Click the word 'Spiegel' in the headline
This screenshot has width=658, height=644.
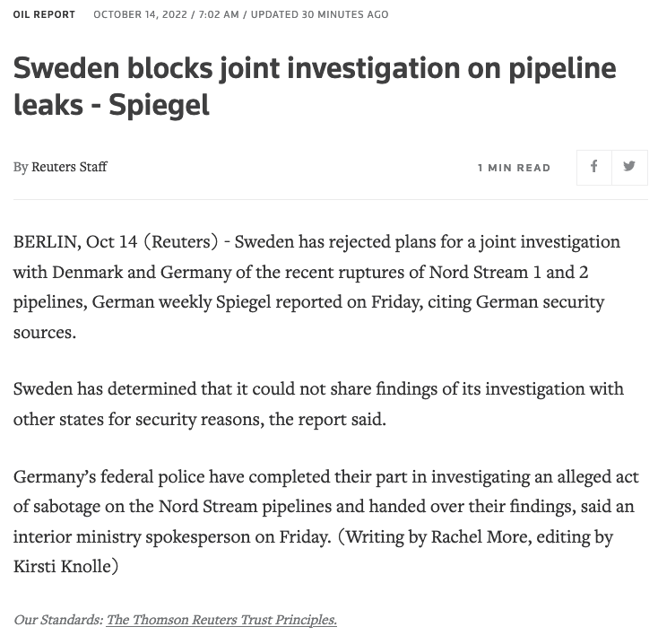click(x=159, y=105)
